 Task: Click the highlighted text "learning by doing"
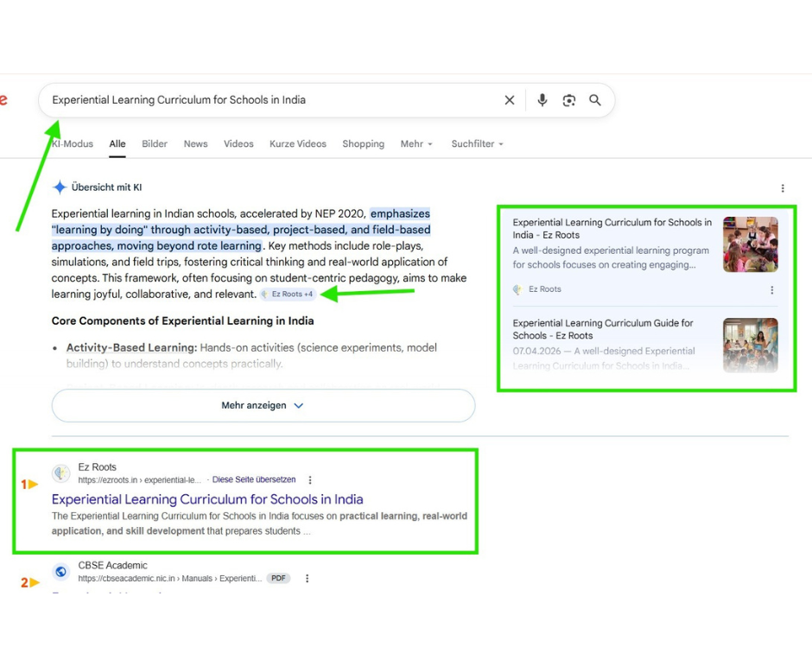click(100, 230)
